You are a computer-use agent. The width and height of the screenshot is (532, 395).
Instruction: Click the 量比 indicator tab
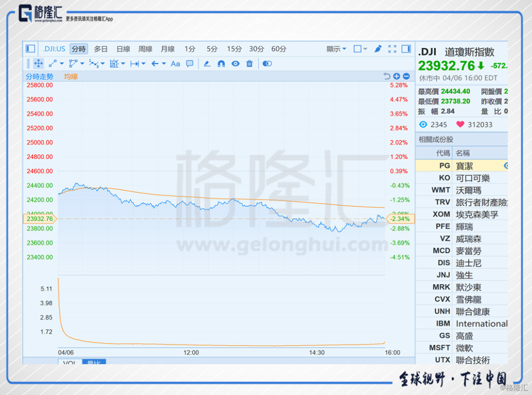[94, 362]
